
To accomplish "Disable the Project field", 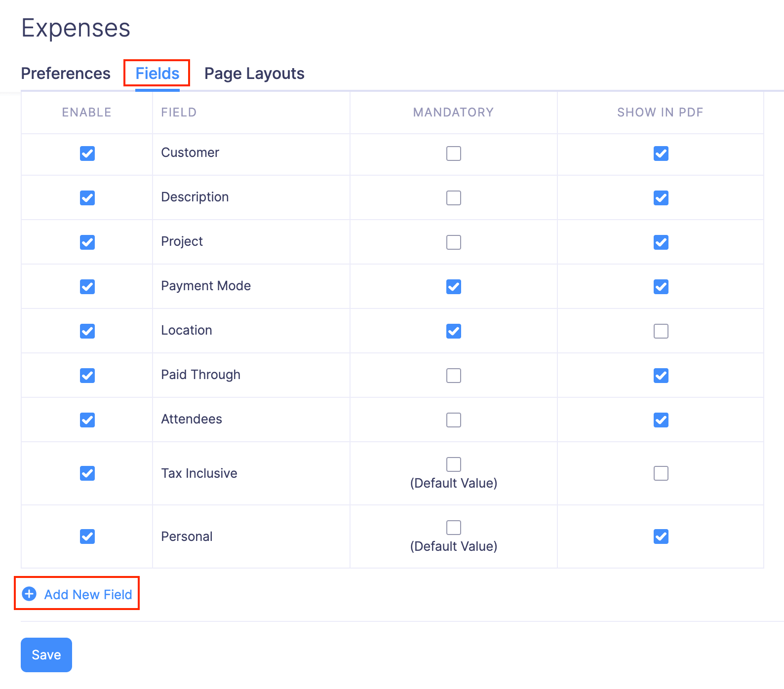I will pyautogui.click(x=87, y=242).
